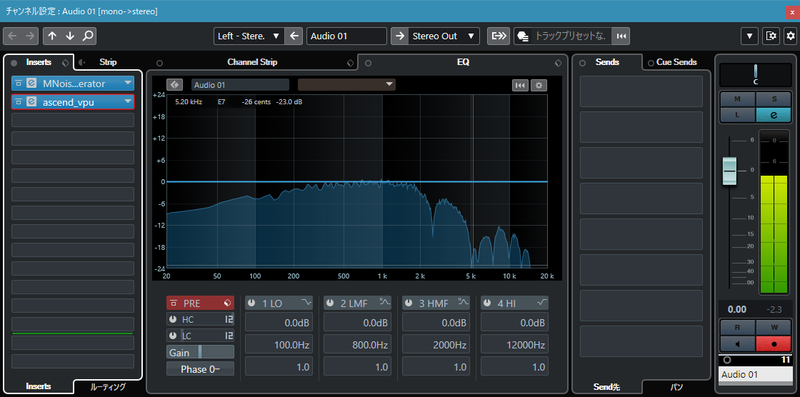Image resolution: width=800 pixels, height=397 pixels.
Task: Click the diamond icon on the Inserts tab
Action: click(64, 63)
